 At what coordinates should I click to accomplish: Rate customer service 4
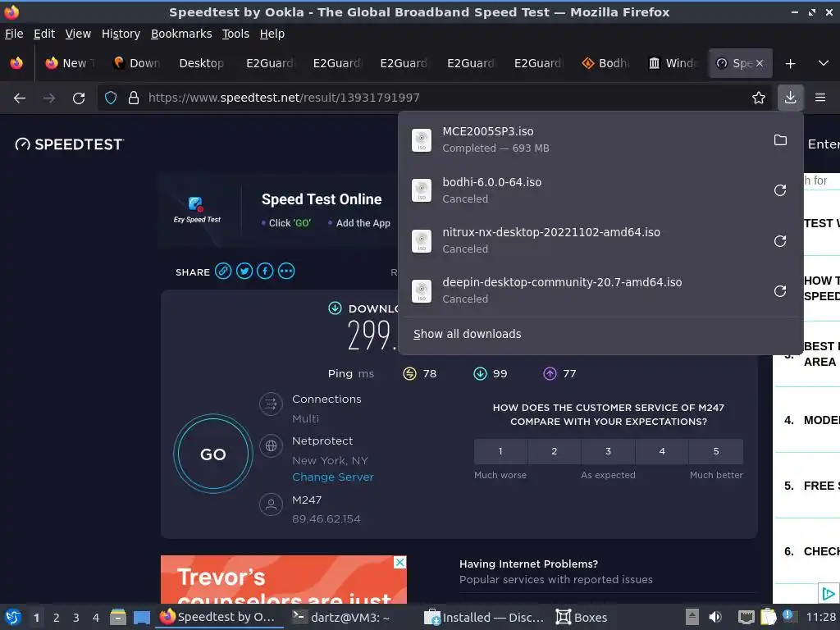(x=662, y=451)
